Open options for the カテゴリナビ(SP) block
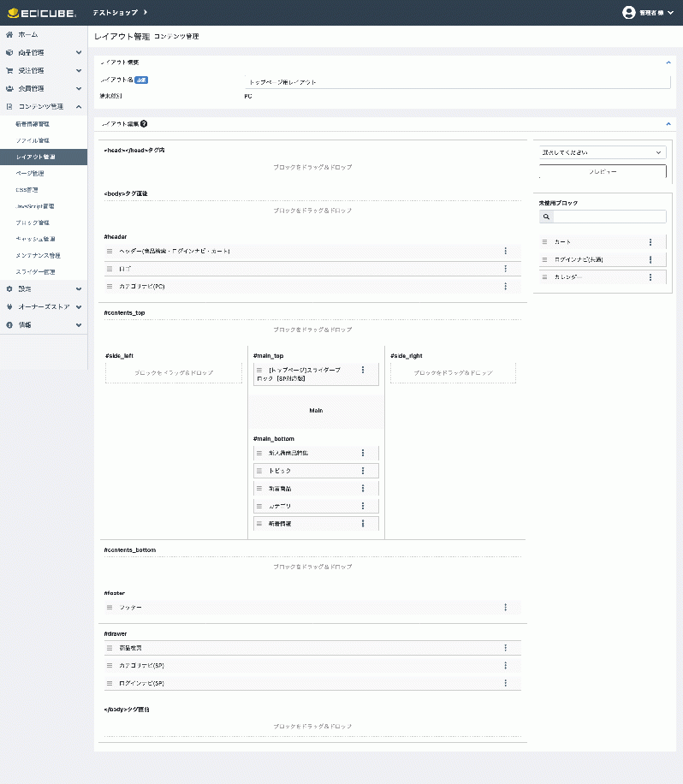This screenshot has width=683, height=784. coord(506,666)
